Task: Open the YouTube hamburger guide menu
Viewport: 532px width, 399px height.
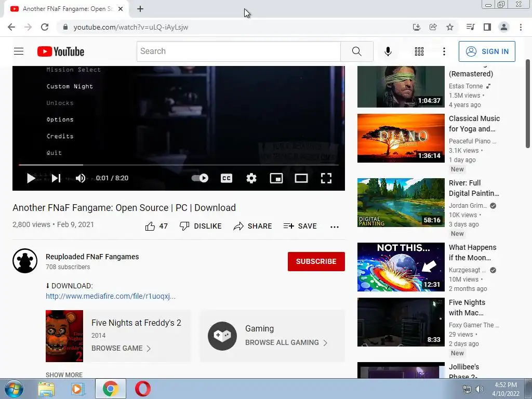Action: [19, 51]
